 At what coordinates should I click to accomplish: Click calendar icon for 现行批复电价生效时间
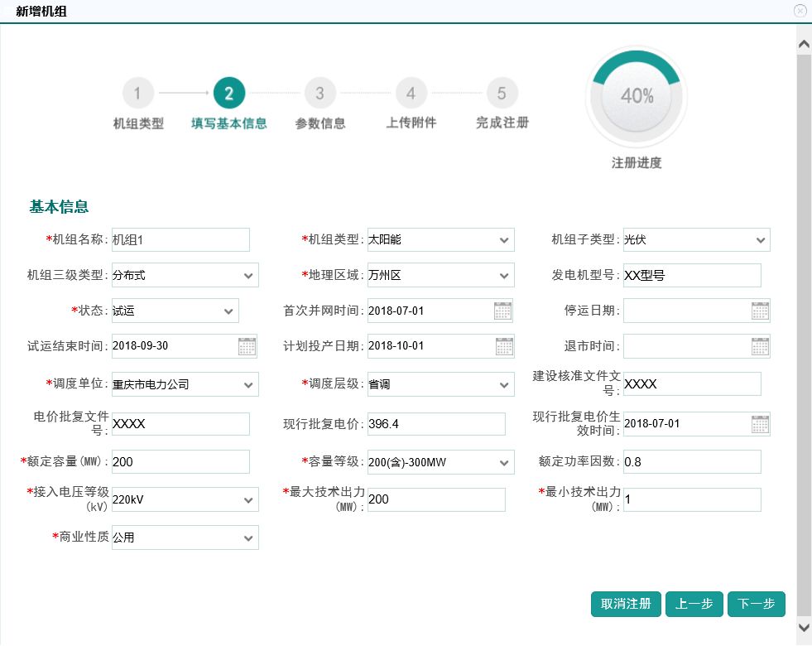pyautogui.click(x=760, y=424)
